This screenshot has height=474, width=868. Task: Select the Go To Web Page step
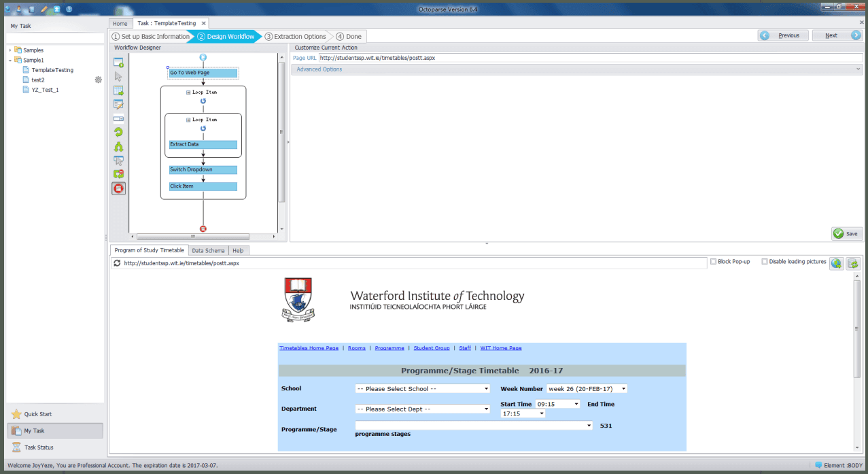click(203, 73)
